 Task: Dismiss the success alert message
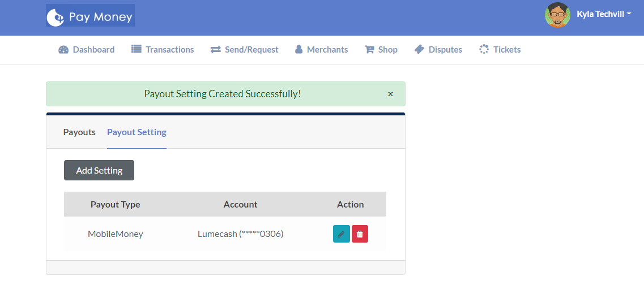[390, 94]
